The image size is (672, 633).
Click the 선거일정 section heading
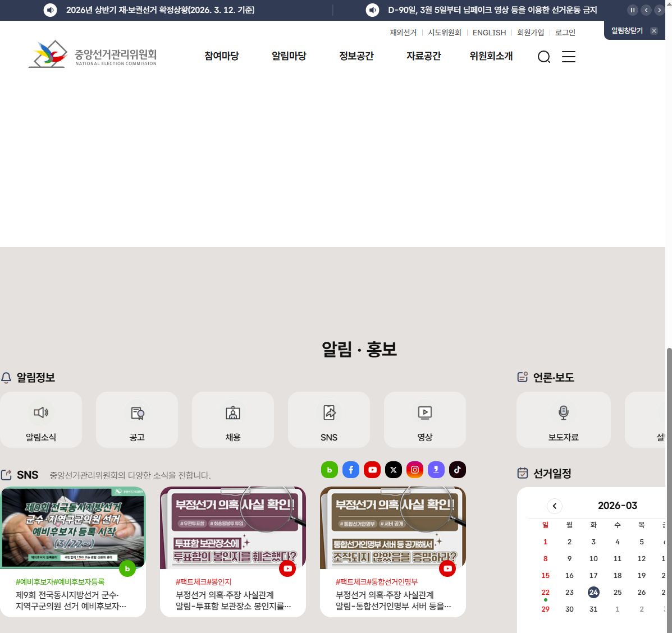point(552,473)
